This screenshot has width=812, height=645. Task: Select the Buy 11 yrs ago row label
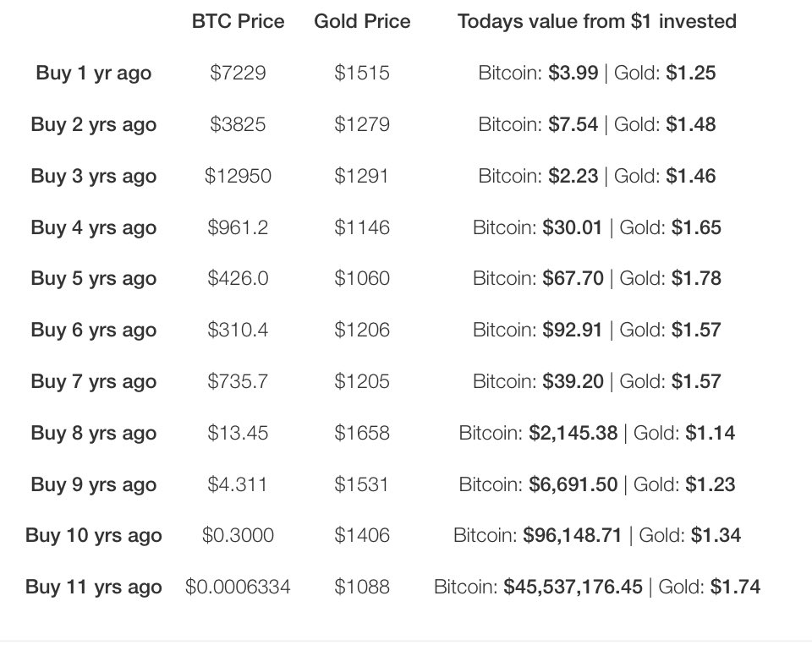(94, 587)
